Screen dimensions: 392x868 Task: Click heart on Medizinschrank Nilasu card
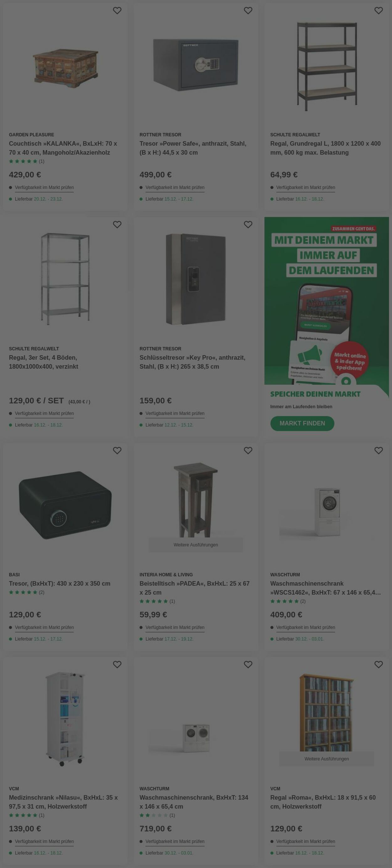[x=117, y=664]
